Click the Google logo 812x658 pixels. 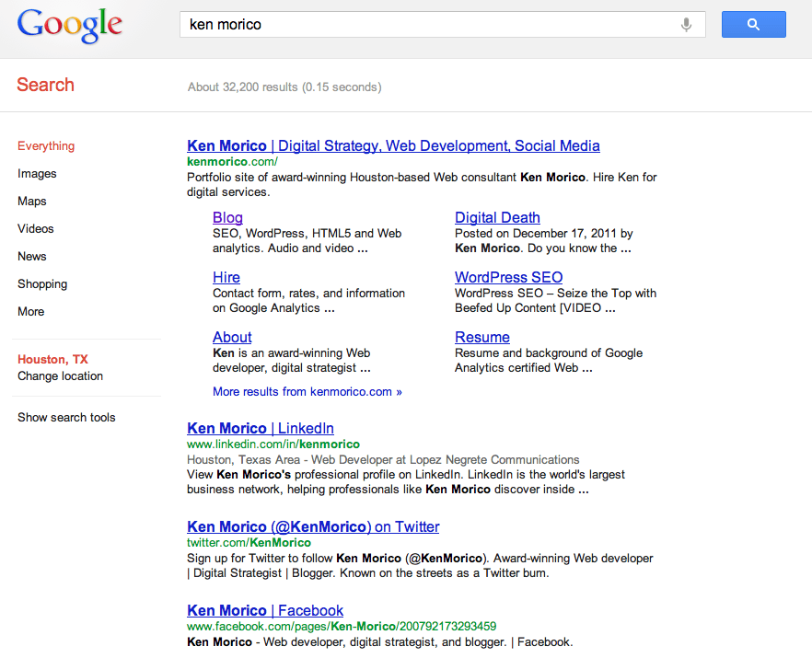(x=69, y=25)
